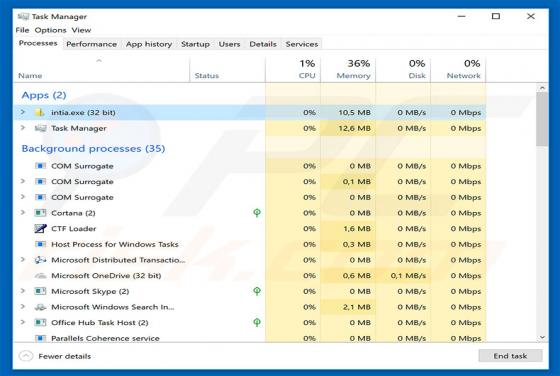Expand Microsoft Distributed Transaction entry
560x376 pixels.
(x=23, y=260)
